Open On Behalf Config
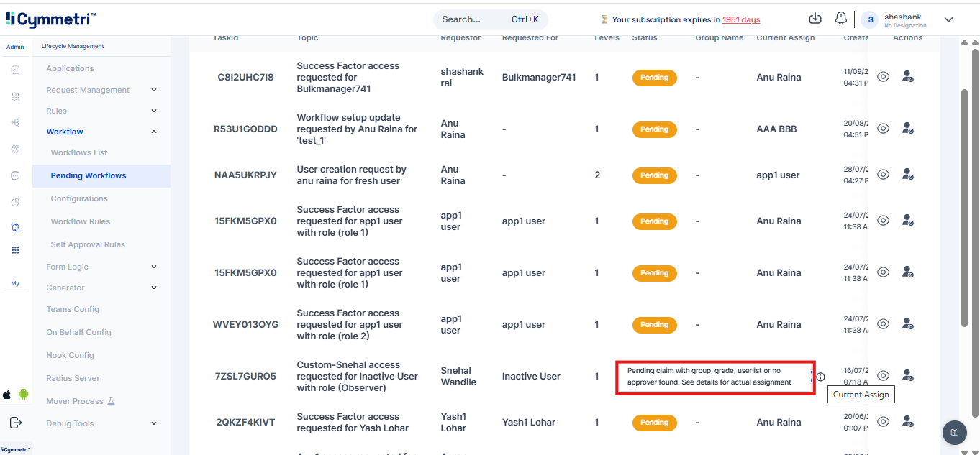980x455 pixels. tap(78, 332)
